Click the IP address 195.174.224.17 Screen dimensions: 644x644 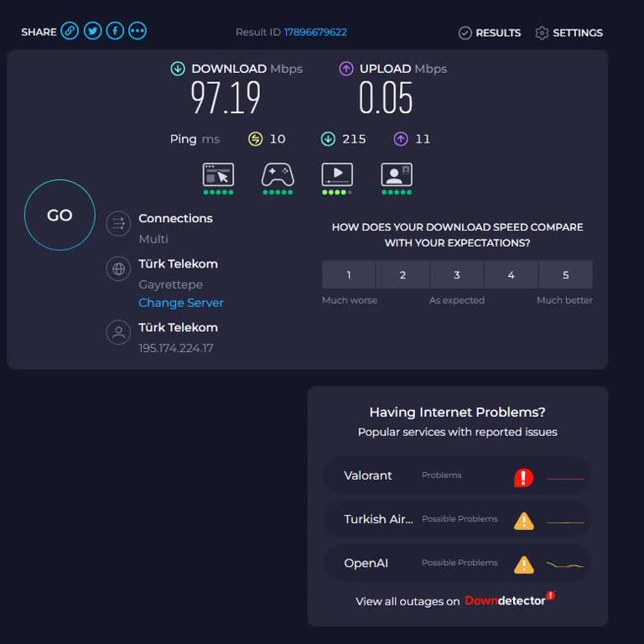176,348
